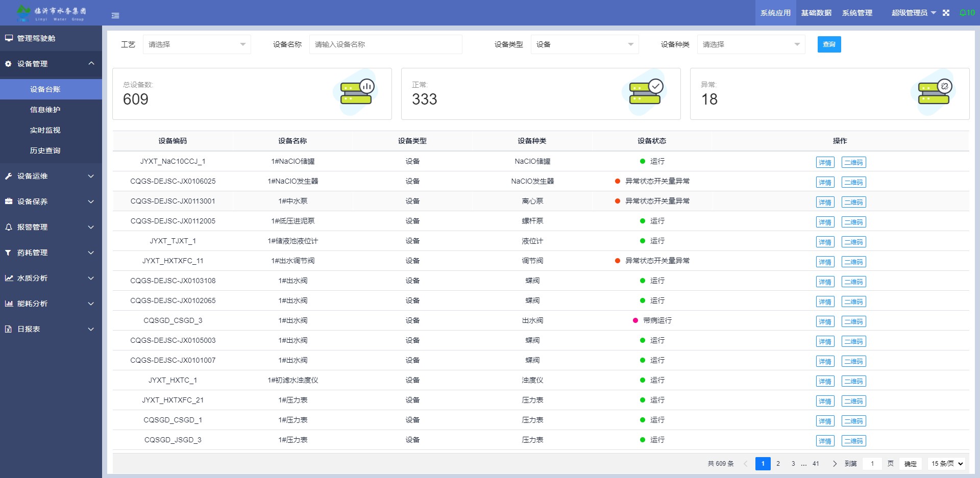
Task: Open 二维码 for JYXT_TJXT_1 row
Action: pyautogui.click(x=853, y=242)
